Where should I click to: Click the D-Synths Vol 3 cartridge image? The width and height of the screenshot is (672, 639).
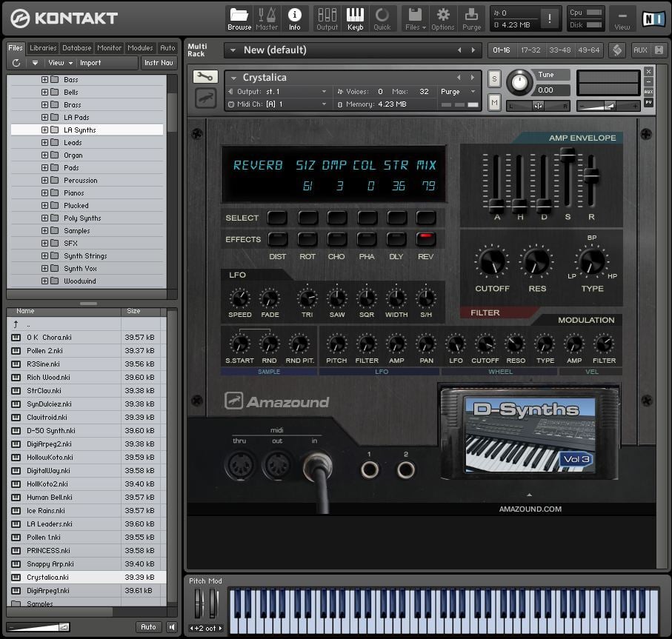(x=530, y=434)
